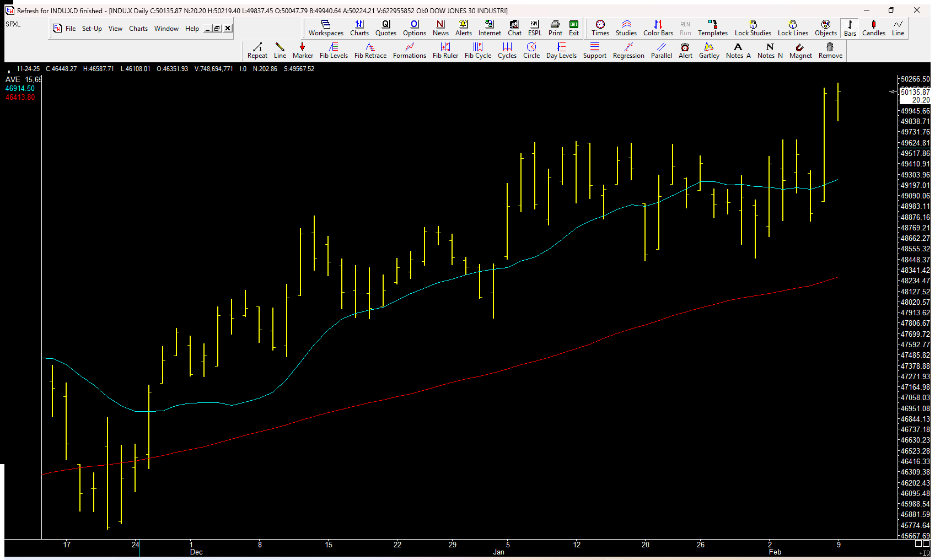
Task: Open the Workspaces toolbar icon
Action: click(x=326, y=28)
